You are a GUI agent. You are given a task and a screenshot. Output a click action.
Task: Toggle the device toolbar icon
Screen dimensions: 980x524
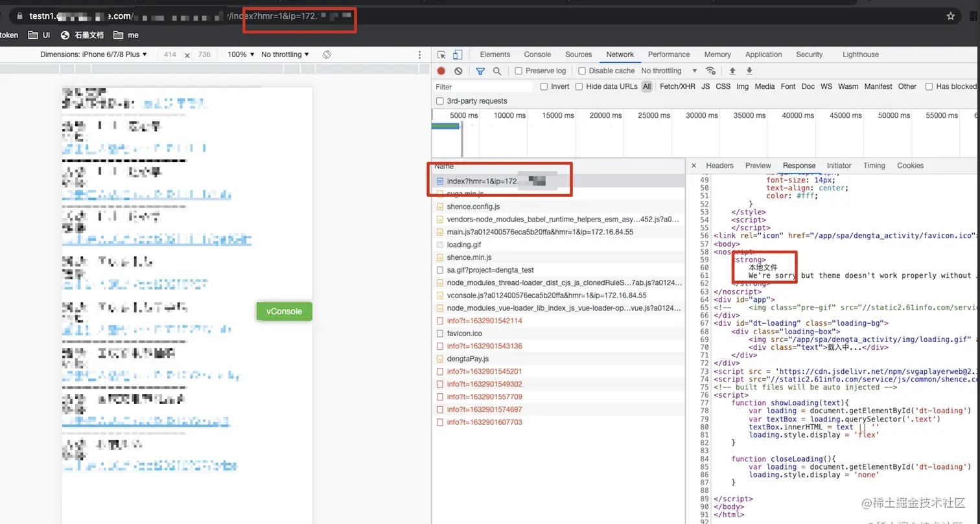(458, 55)
